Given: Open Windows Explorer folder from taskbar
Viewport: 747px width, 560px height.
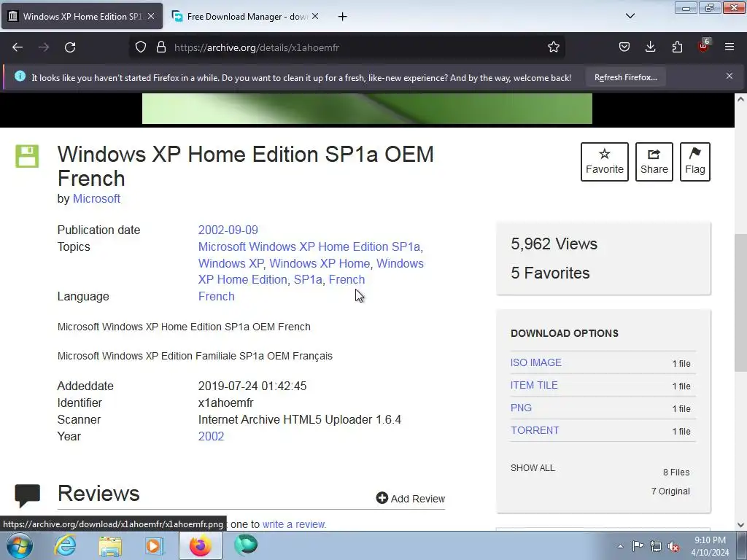Looking at the screenshot, I should pos(110,545).
